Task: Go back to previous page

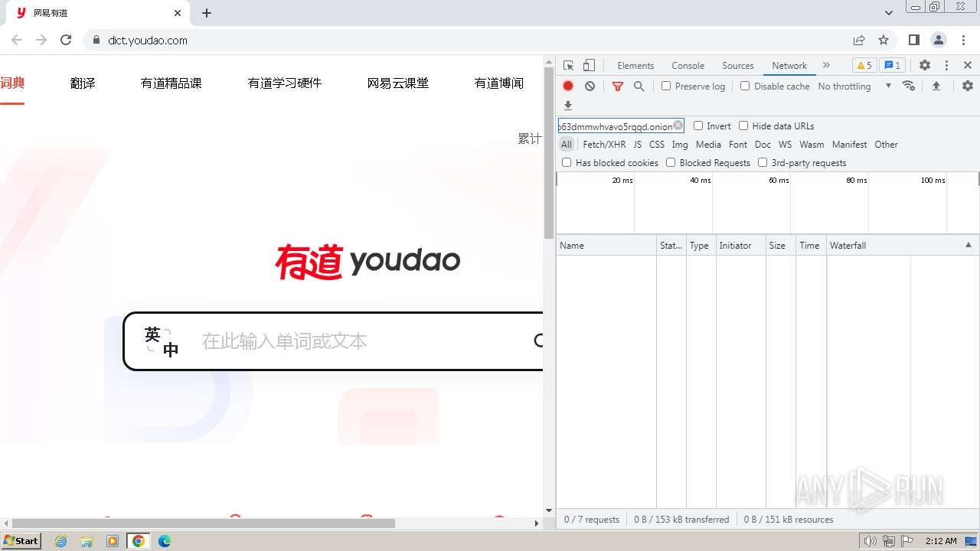Action: [18, 40]
